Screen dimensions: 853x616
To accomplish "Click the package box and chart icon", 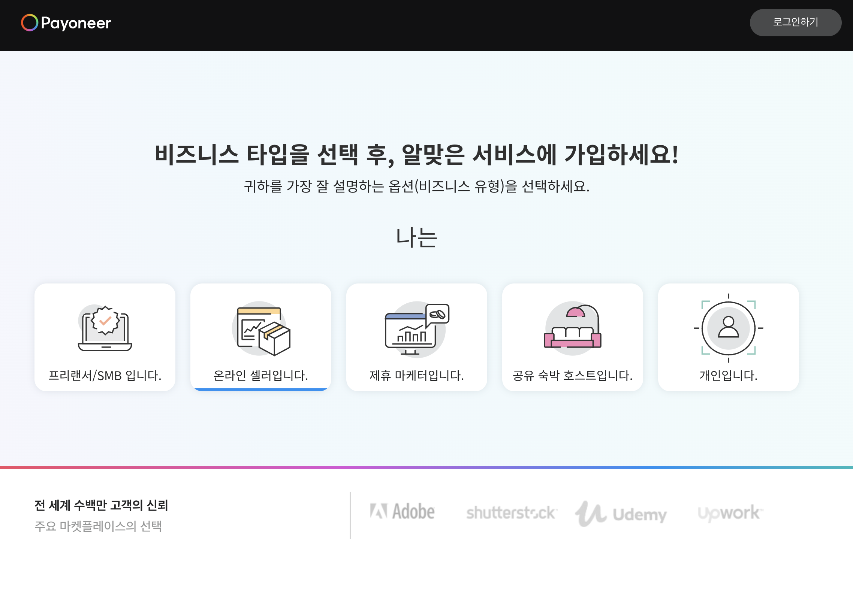I will (x=261, y=329).
